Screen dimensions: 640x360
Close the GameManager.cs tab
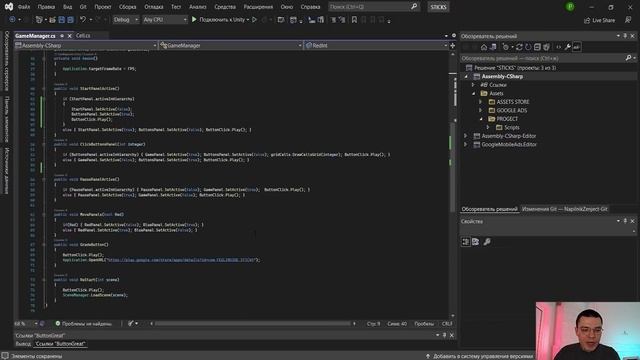coord(69,36)
